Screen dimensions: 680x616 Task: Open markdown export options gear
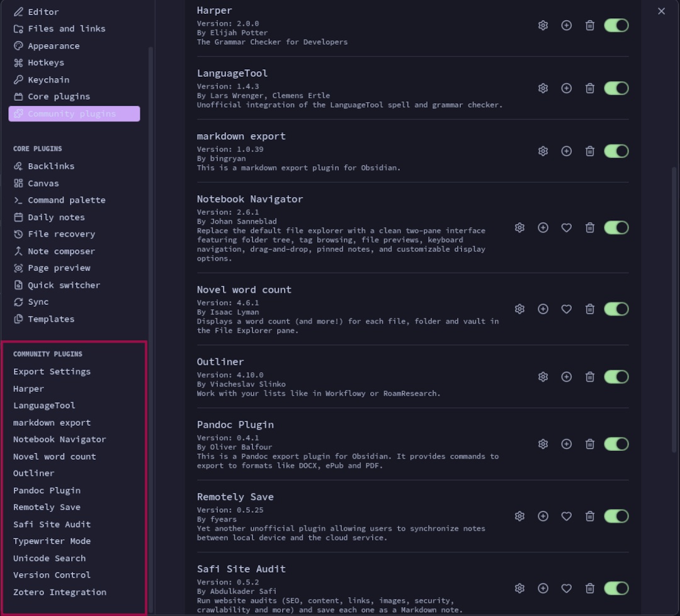(543, 151)
